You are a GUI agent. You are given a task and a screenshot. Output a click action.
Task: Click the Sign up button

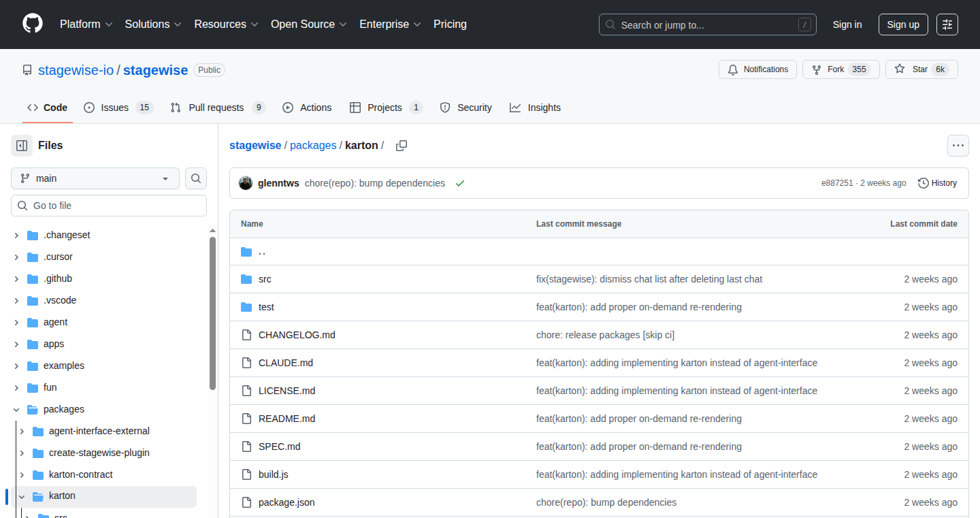pos(903,25)
